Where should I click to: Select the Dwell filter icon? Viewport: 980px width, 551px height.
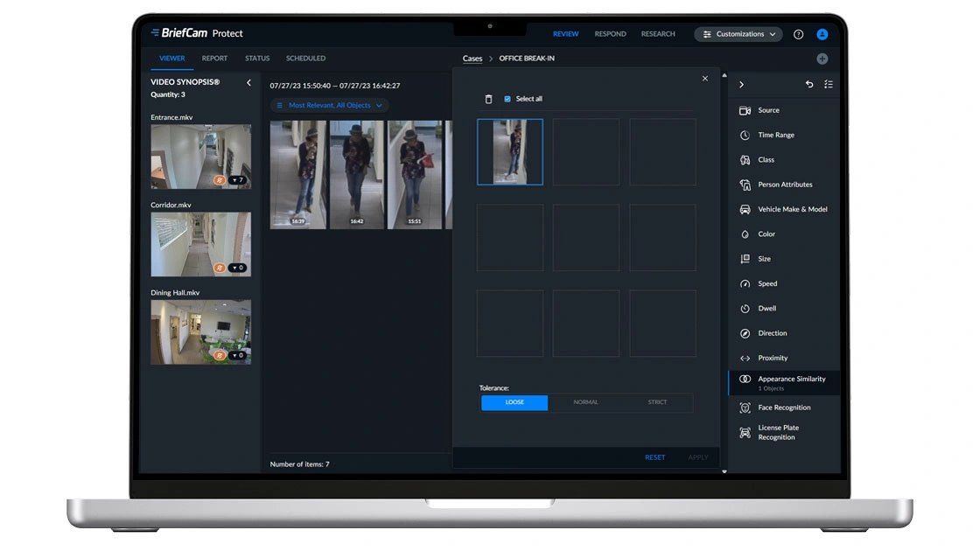pos(745,309)
